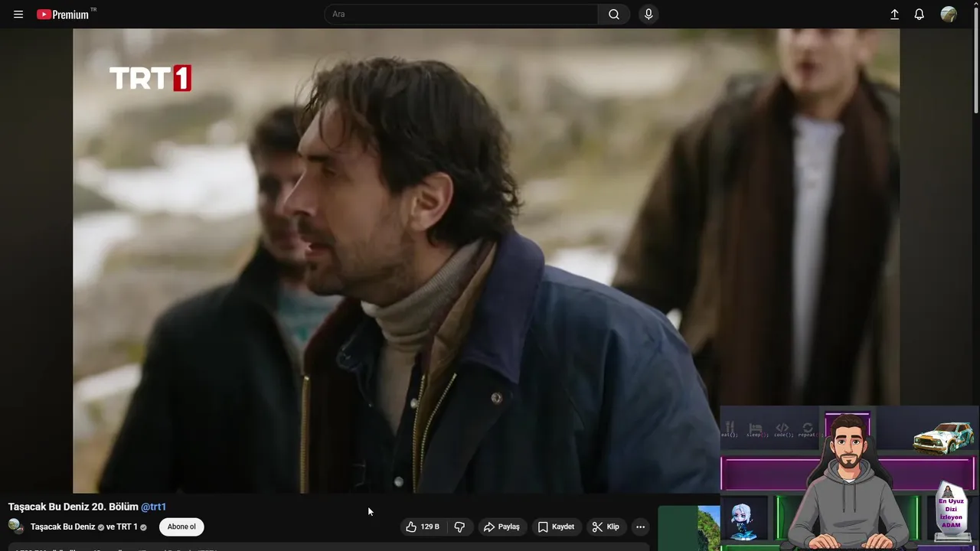This screenshot has width=980, height=551.
Task: Focus the Ara search field
Action: [462, 15]
